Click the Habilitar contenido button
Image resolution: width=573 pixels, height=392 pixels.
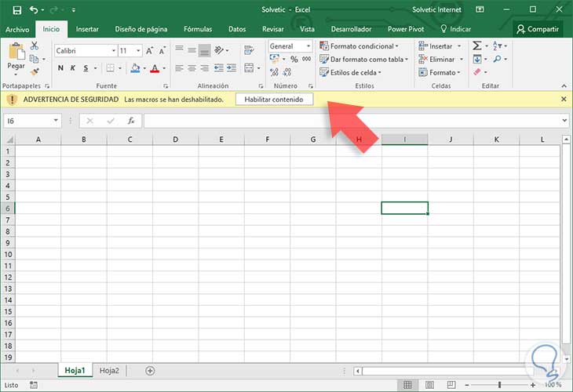[274, 100]
